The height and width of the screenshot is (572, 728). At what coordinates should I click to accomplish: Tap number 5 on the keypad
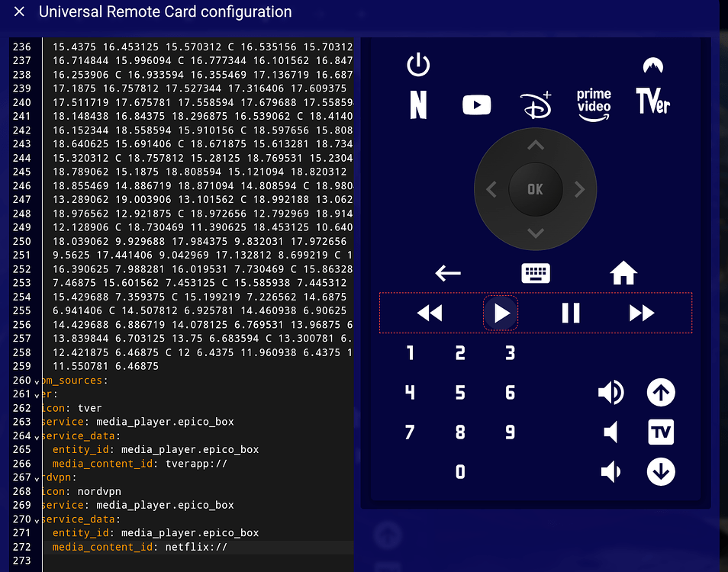point(459,393)
